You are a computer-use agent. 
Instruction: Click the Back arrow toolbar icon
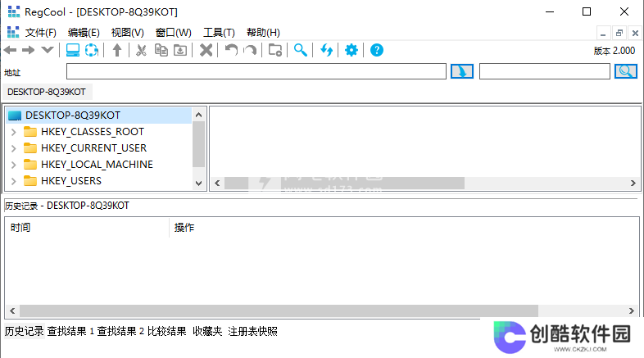[11, 50]
